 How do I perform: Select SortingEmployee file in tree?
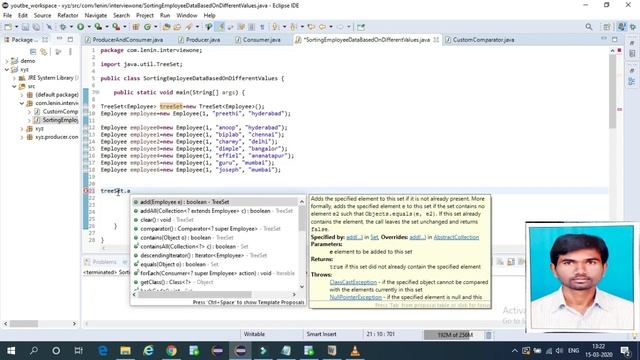(56, 120)
